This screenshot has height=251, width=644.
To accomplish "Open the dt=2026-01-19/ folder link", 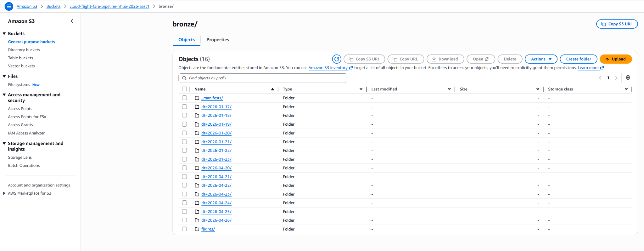I will pyautogui.click(x=216, y=124).
